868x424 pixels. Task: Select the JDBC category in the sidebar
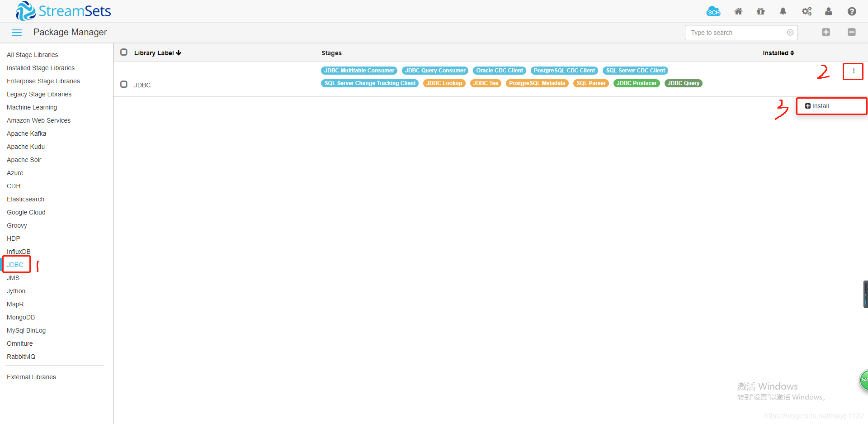pyautogui.click(x=15, y=265)
